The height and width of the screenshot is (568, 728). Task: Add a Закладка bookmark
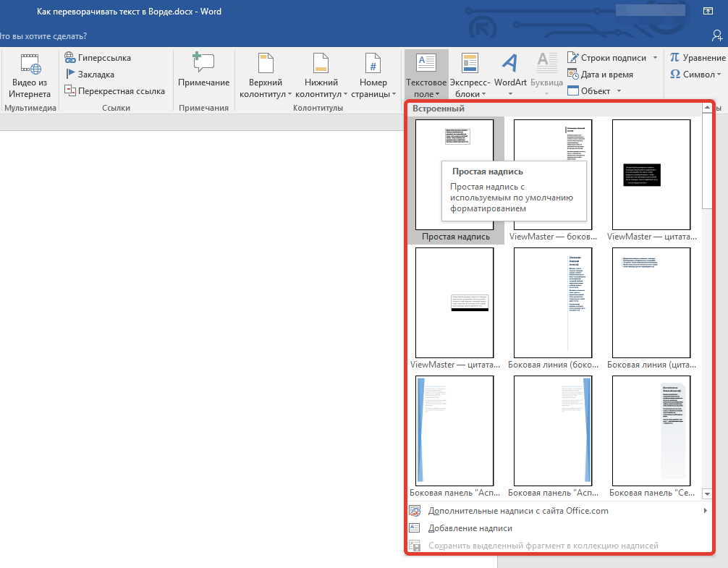90,75
